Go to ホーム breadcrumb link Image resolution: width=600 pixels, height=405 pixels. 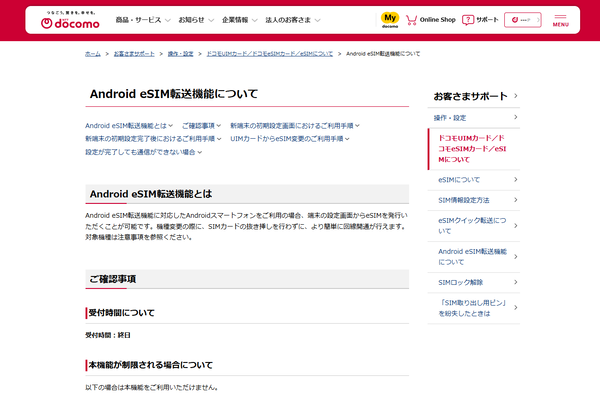(x=93, y=54)
